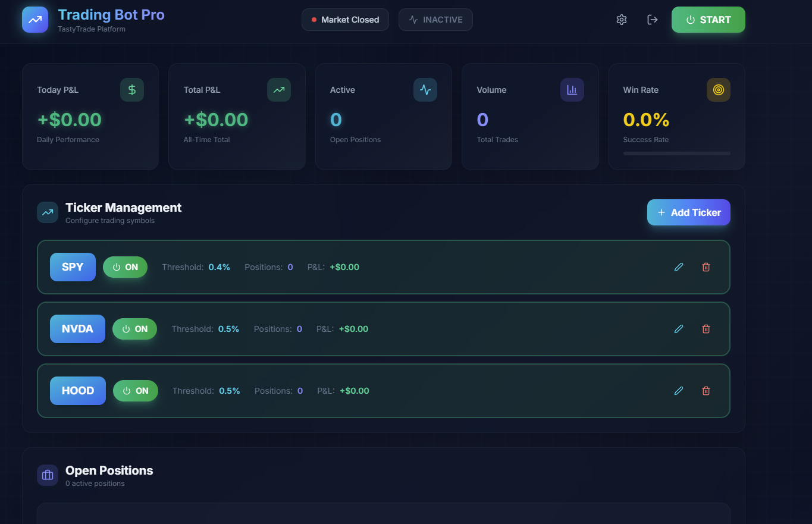Screen dimensions: 812x524
Task: Click the Win Rate 0.0% value
Action: point(646,120)
